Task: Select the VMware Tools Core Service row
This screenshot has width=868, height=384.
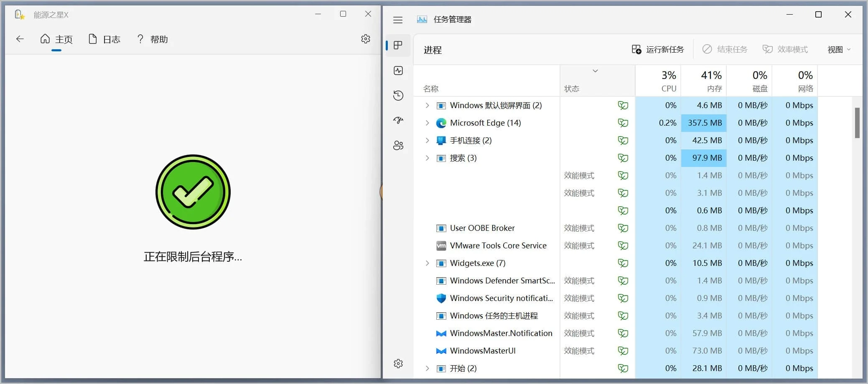Action: (x=498, y=245)
